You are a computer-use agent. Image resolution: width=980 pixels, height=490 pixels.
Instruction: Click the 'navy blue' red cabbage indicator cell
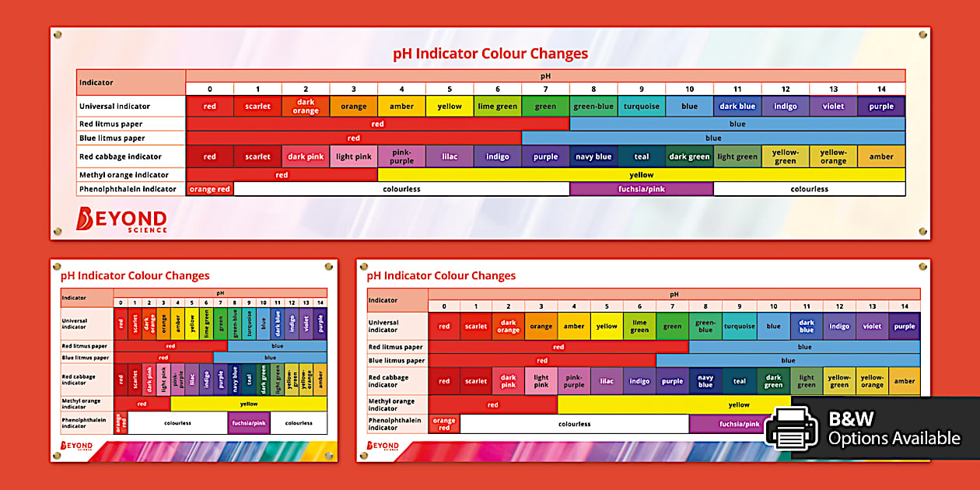[x=593, y=156]
